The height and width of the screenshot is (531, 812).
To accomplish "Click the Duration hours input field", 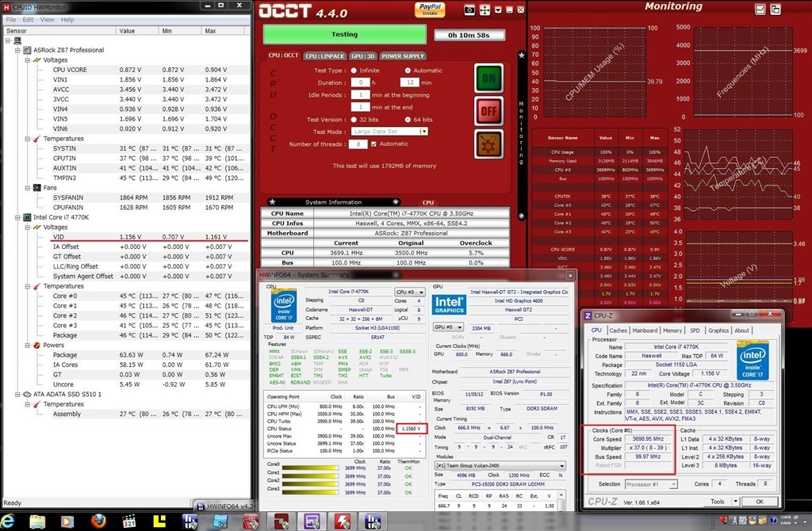I will [x=360, y=82].
